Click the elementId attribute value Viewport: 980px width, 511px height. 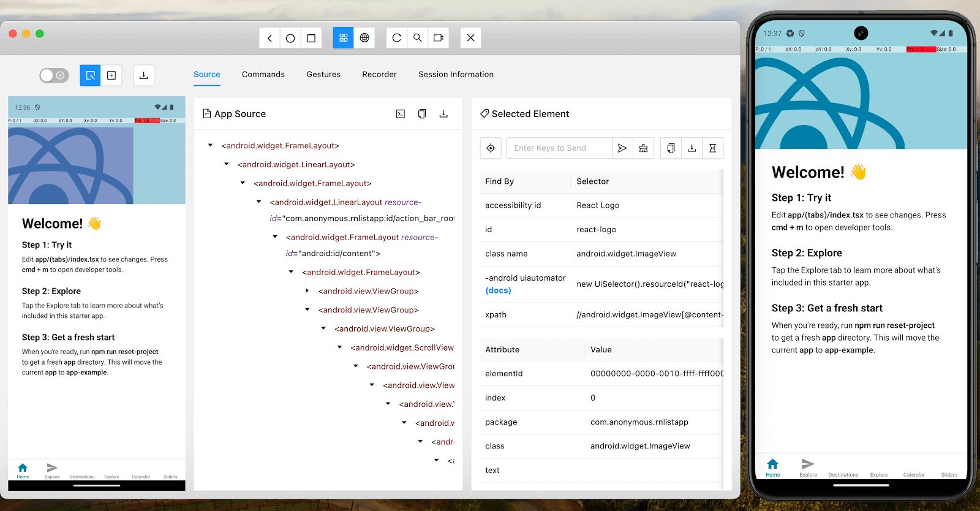click(657, 374)
